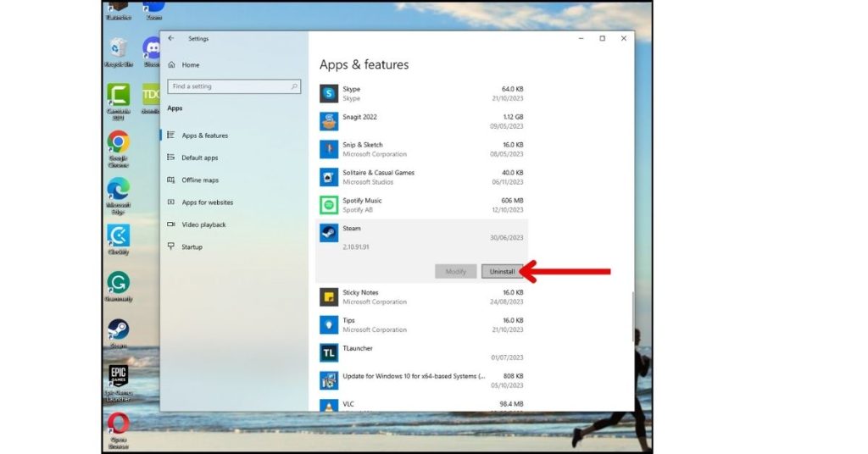
Task: Open Microsoft Edge desktop shortcut
Action: 118,195
